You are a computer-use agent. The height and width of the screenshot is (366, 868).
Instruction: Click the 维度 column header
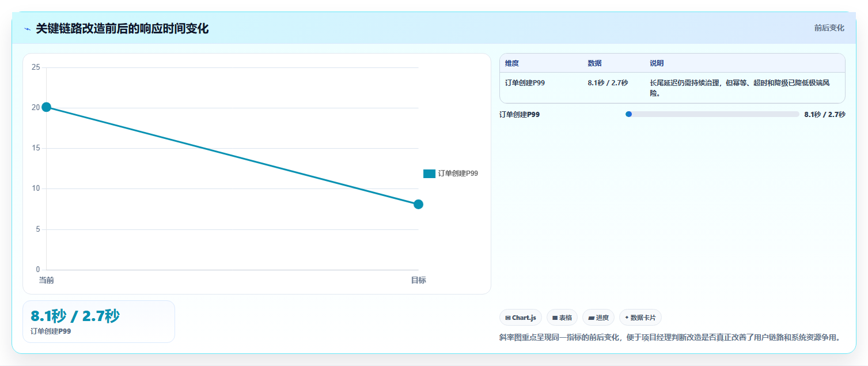[x=512, y=63]
